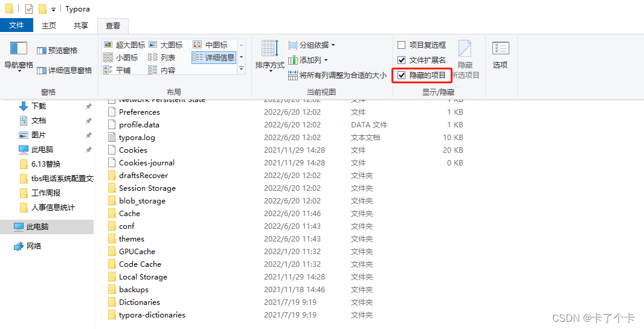The width and height of the screenshot is (644, 329).
Task: Select the profile.data file
Action: point(139,125)
